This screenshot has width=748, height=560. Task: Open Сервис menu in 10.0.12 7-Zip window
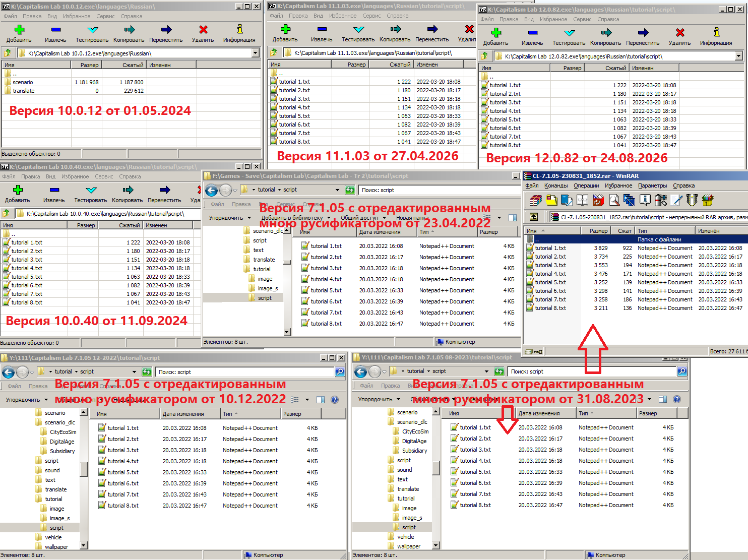pos(105,16)
